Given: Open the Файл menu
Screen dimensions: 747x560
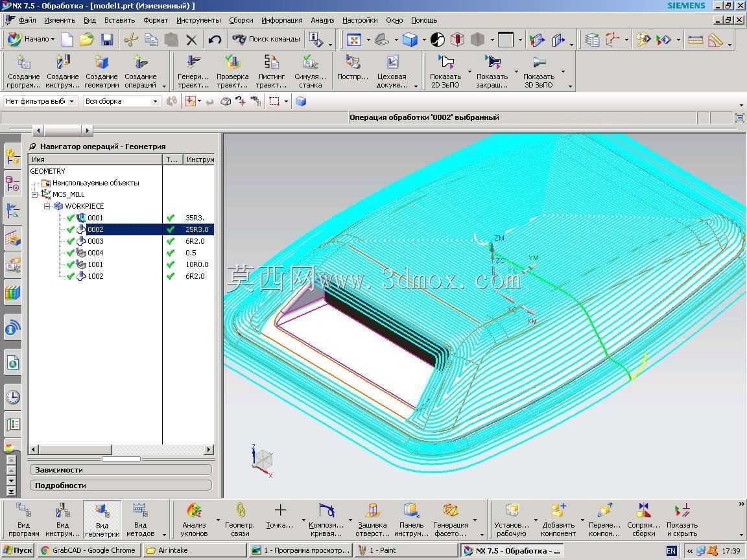Looking at the screenshot, I should (27, 20).
